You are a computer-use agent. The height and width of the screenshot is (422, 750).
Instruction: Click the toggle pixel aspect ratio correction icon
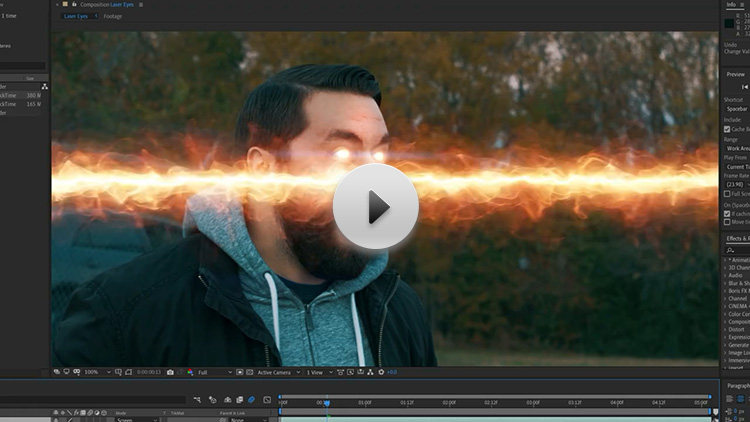pyautogui.click(x=341, y=372)
